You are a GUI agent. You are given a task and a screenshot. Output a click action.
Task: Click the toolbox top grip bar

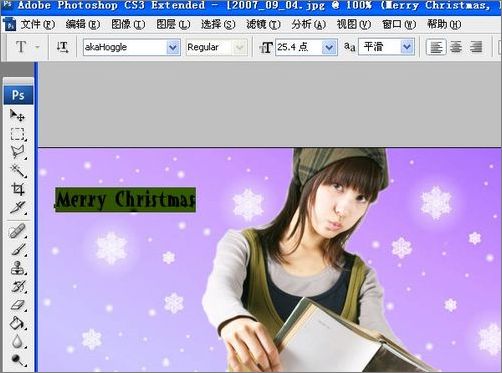[18, 81]
